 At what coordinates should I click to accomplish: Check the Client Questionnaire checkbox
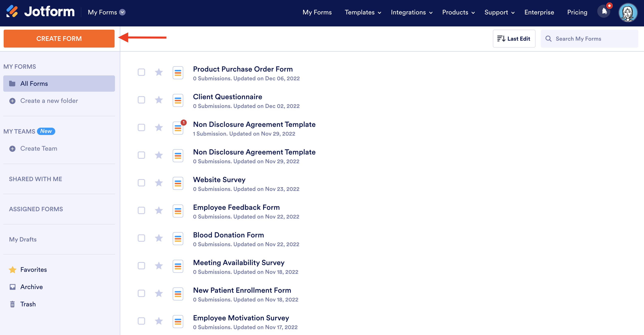click(x=141, y=100)
